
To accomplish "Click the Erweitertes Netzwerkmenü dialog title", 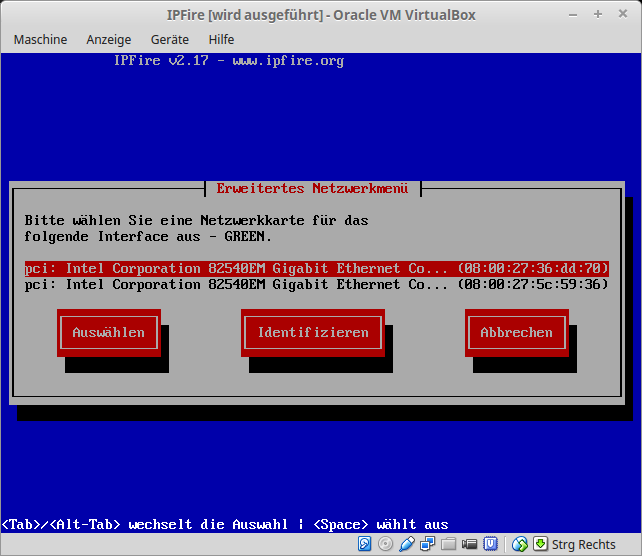I will 312,188.
